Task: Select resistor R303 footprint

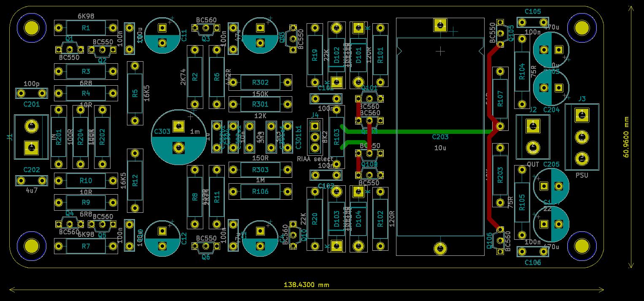Action: pyautogui.click(x=260, y=170)
